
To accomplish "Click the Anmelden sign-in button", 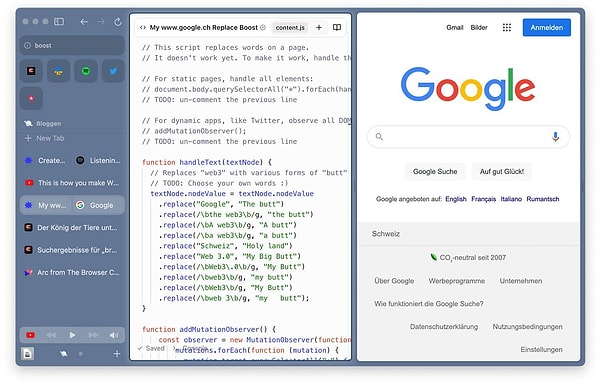I will point(546,28).
